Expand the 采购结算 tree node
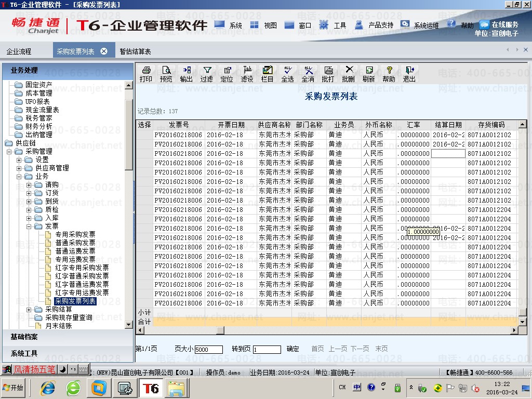Viewport: 532px width, 399px height. [x=29, y=310]
